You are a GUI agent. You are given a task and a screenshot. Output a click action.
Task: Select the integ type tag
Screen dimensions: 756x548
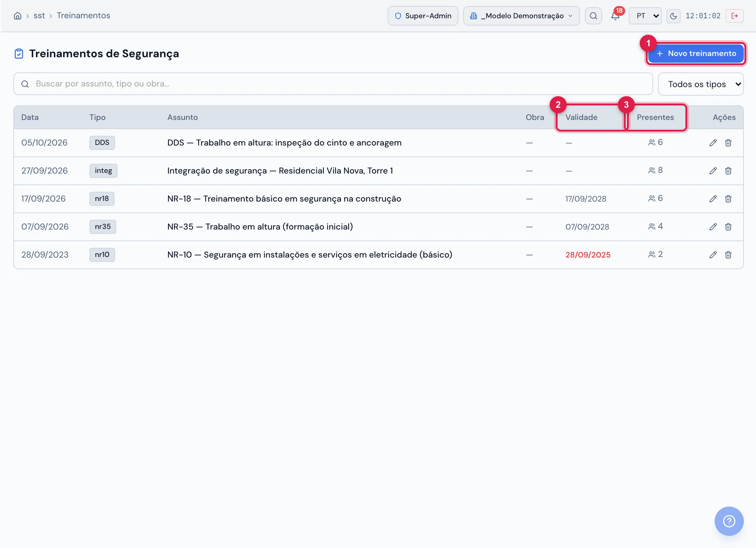[103, 171]
